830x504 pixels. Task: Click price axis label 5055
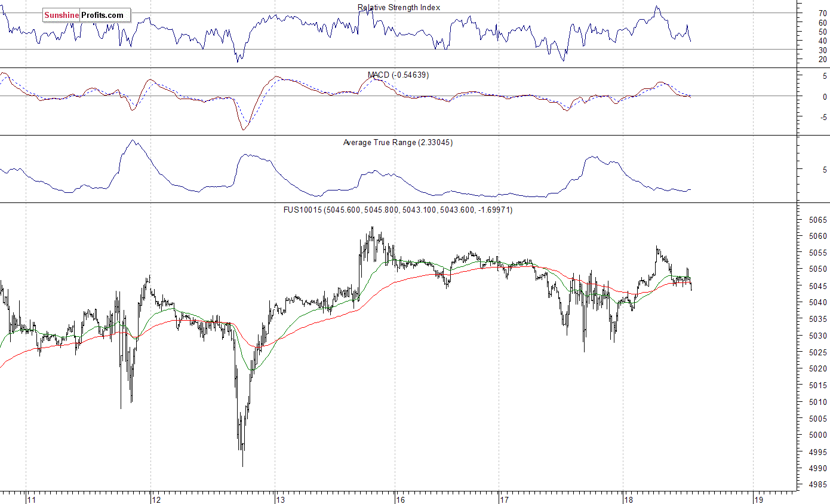(x=818, y=253)
